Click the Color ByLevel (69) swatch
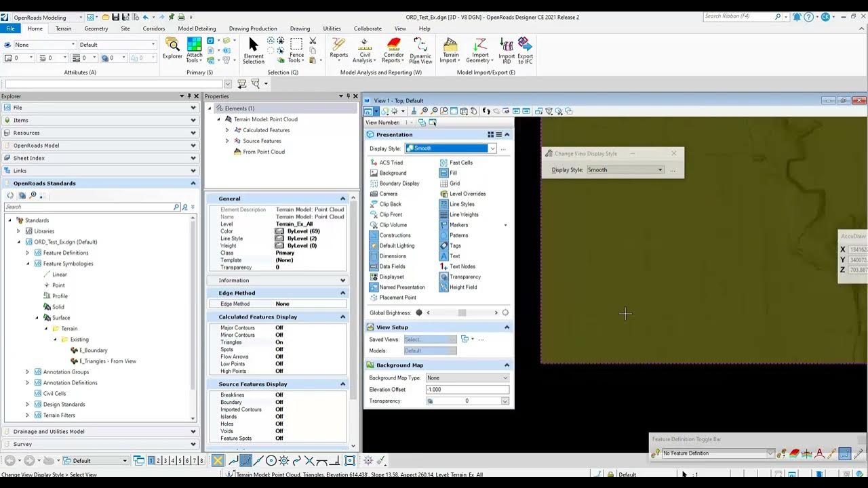 (x=279, y=231)
